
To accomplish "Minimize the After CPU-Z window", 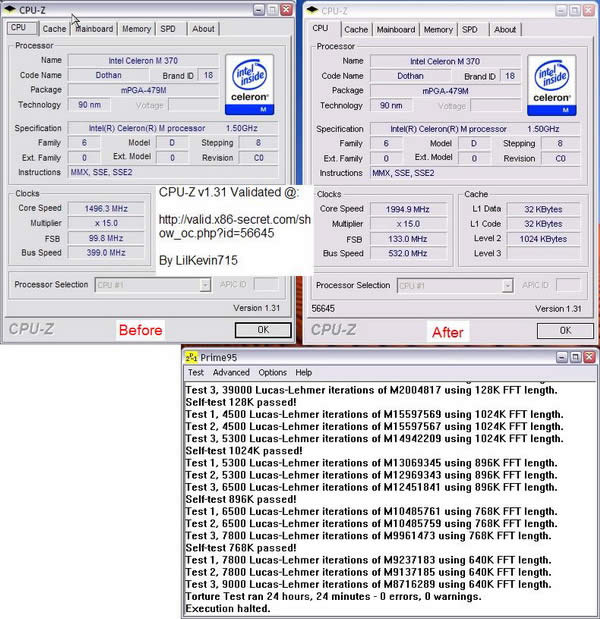I will point(561,10).
